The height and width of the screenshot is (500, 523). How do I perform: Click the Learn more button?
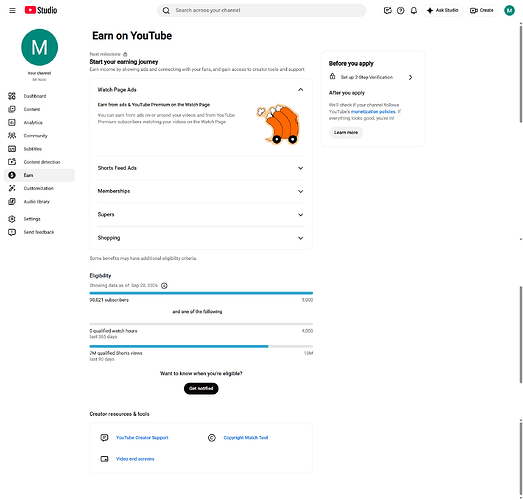[x=346, y=132]
